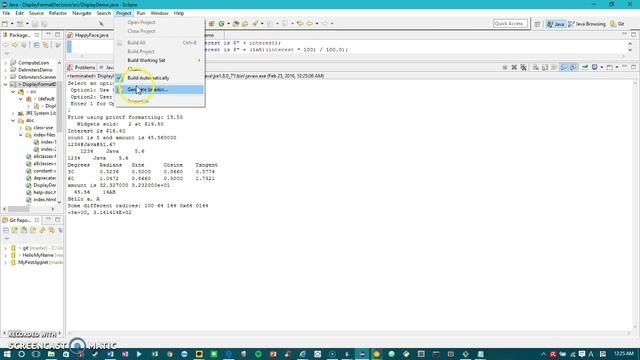Viewport: 640px width, 360px height.
Task: Maximize the Console view area
Action: pyautogui.click(x=633, y=67)
